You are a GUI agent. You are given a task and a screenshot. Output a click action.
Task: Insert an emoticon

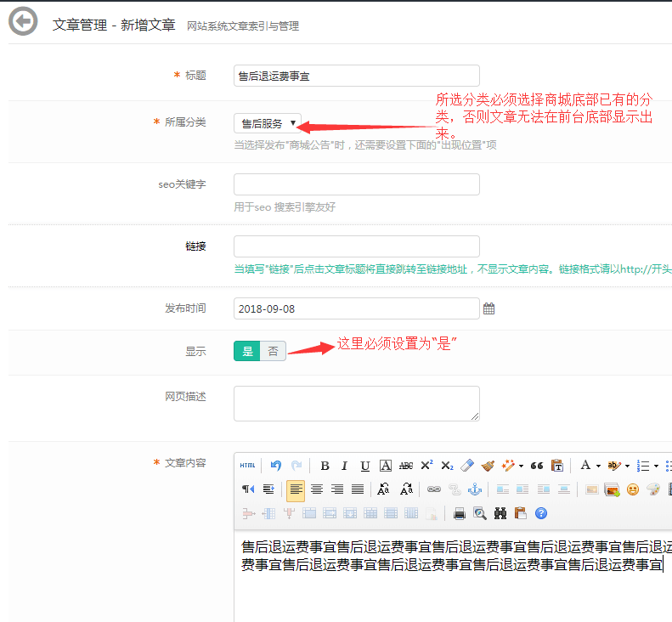point(633,489)
